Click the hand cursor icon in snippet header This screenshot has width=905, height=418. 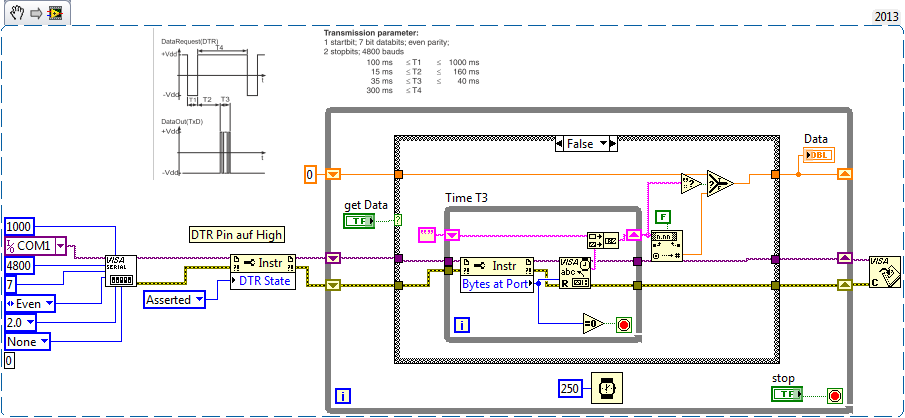point(17,12)
